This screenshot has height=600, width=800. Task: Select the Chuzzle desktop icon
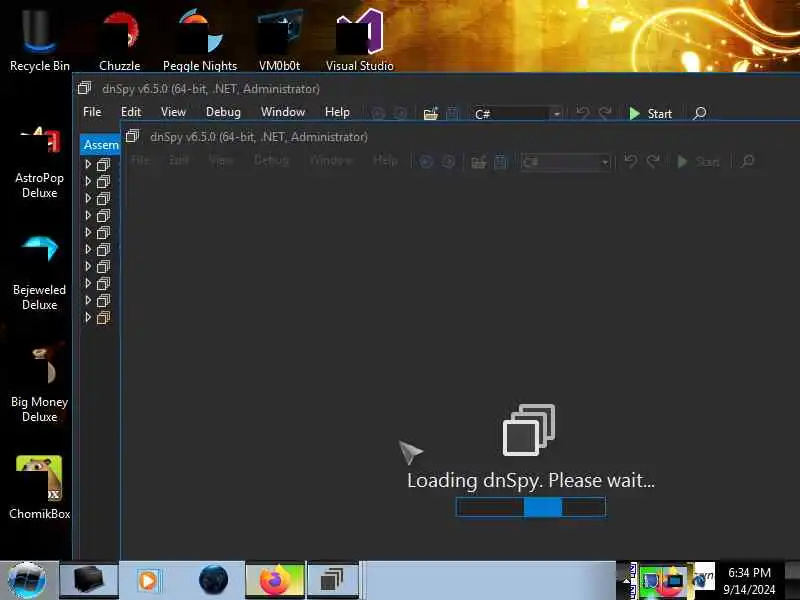(120, 40)
